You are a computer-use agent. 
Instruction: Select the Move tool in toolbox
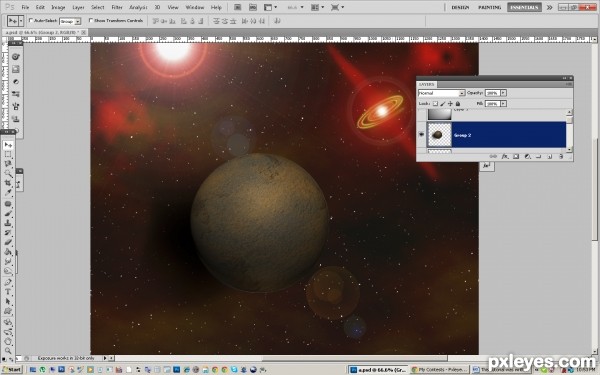[8, 145]
